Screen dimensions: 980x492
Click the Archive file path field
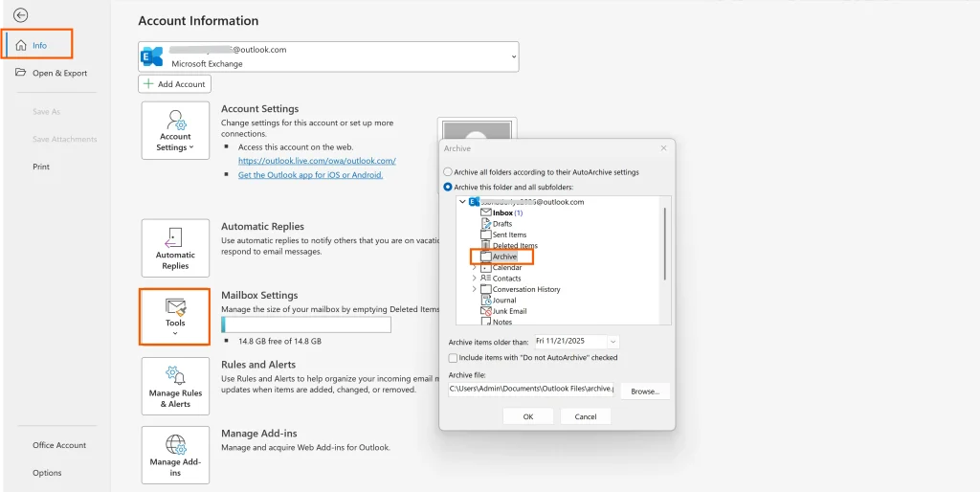coord(531,389)
